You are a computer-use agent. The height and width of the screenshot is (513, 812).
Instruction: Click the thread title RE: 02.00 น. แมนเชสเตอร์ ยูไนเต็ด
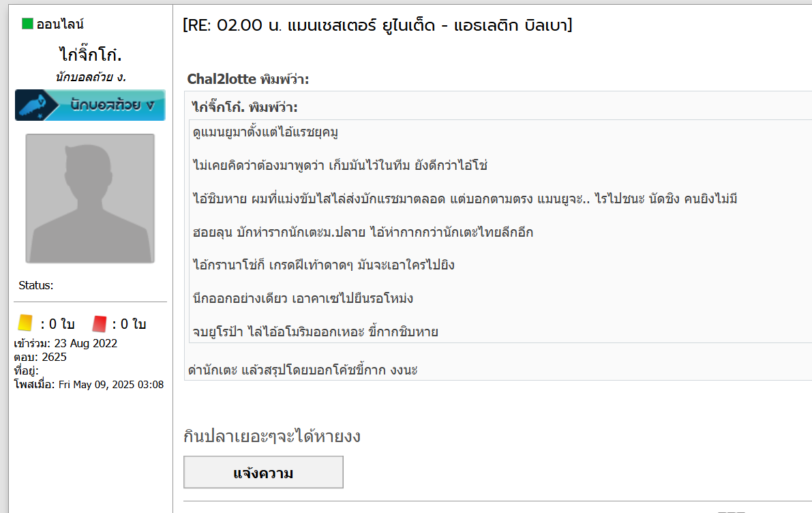(378, 25)
